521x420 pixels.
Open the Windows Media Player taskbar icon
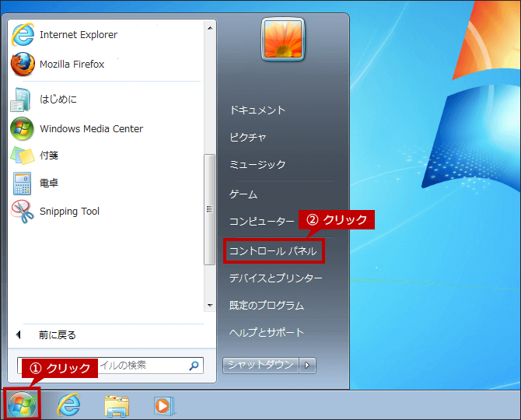164,406
